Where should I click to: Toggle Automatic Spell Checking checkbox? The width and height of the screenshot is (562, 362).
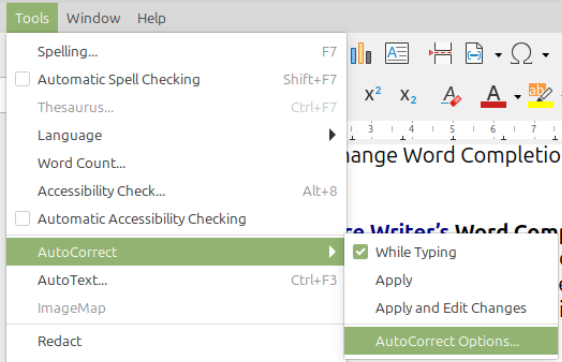coord(22,79)
